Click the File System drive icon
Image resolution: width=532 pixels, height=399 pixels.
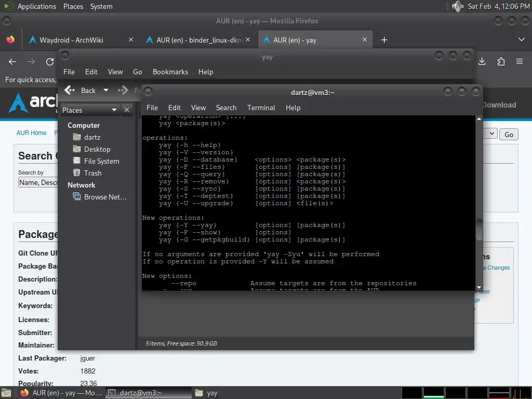[77, 161]
